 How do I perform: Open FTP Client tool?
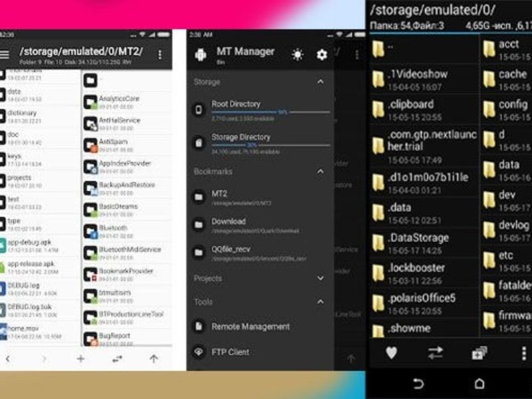(261, 352)
